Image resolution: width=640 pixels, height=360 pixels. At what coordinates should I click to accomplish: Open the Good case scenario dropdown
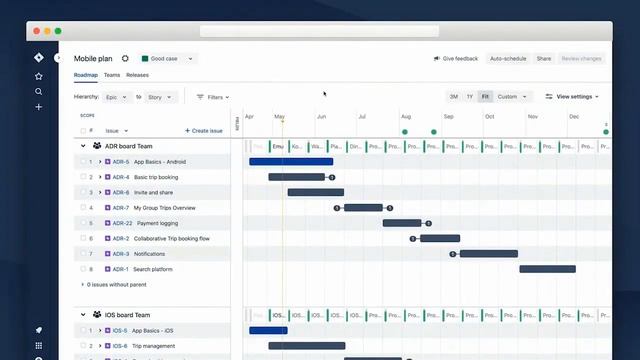click(x=167, y=58)
